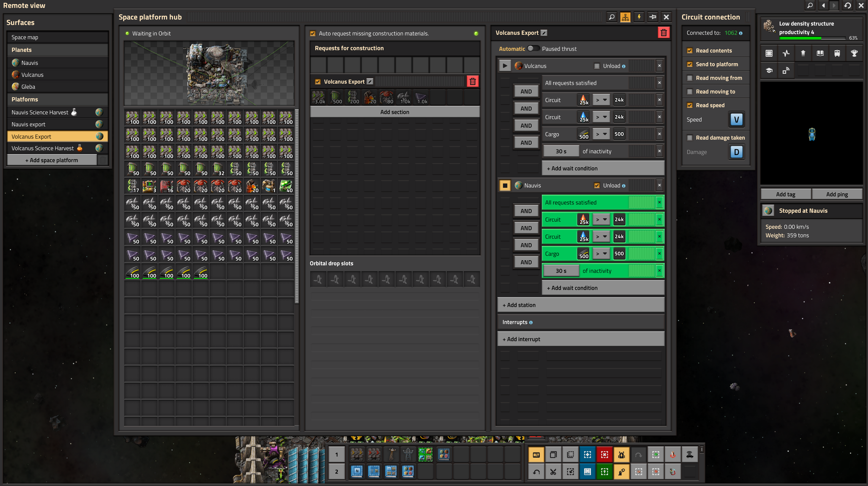Image resolution: width=868 pixels, height=486 pixels.
Task: Open the trains overview icon
Action: (x=837, y=53)
